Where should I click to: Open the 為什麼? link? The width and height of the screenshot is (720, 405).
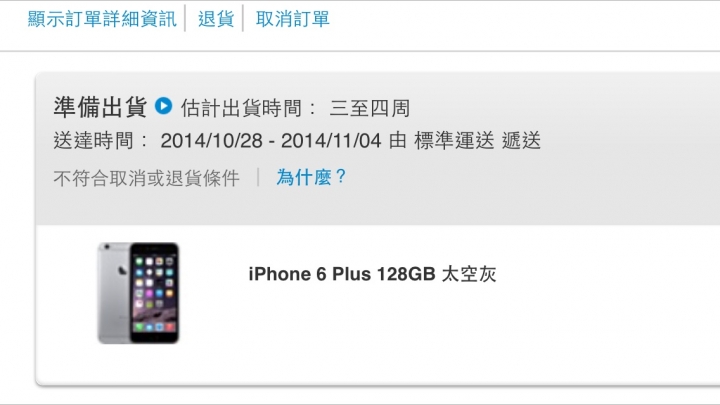coord(311,177)
